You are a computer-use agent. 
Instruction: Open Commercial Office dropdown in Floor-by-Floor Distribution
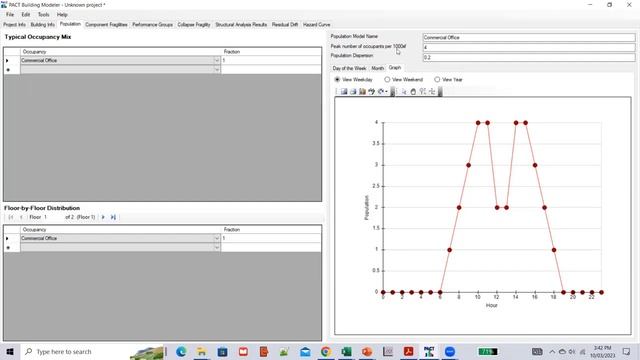pyautogui.click(x=217, y=238)
